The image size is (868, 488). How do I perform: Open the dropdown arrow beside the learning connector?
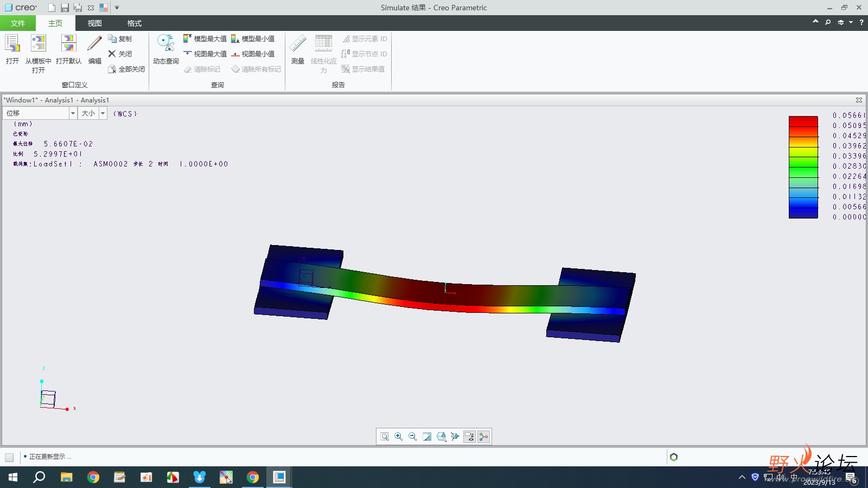(x=851, y=22)
